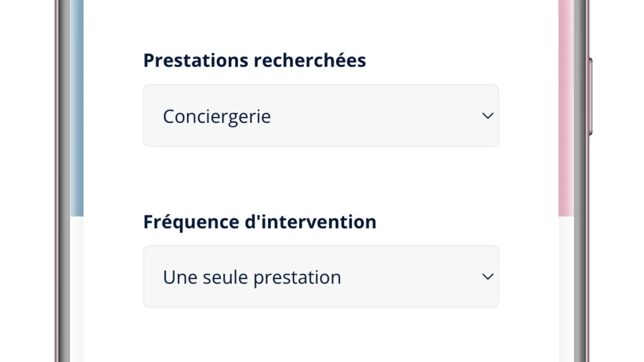Click the blank area below the frequency dropdown

pyautogui.click(x=320, y=336)
